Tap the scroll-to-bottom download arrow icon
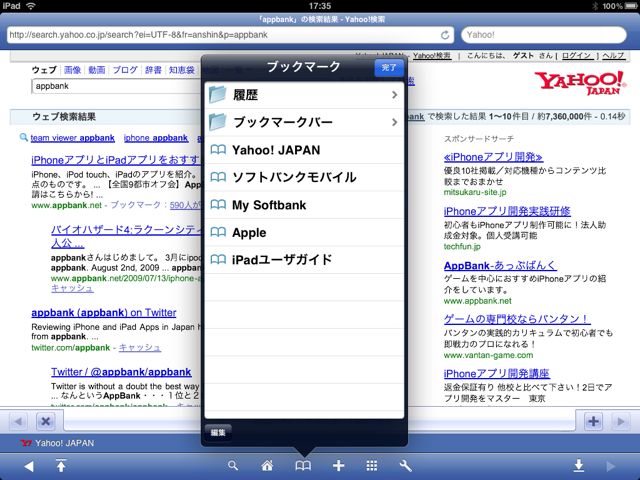The image size is (640, 480). tap(579, 465)
